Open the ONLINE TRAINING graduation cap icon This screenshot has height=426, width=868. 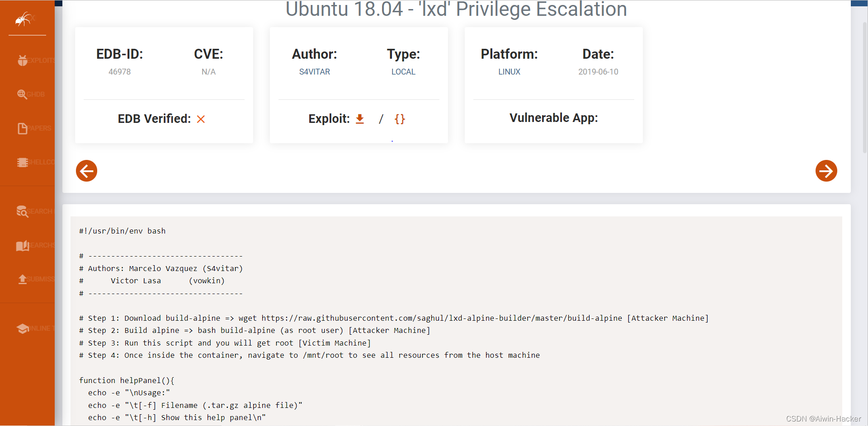tap(22, 329)
